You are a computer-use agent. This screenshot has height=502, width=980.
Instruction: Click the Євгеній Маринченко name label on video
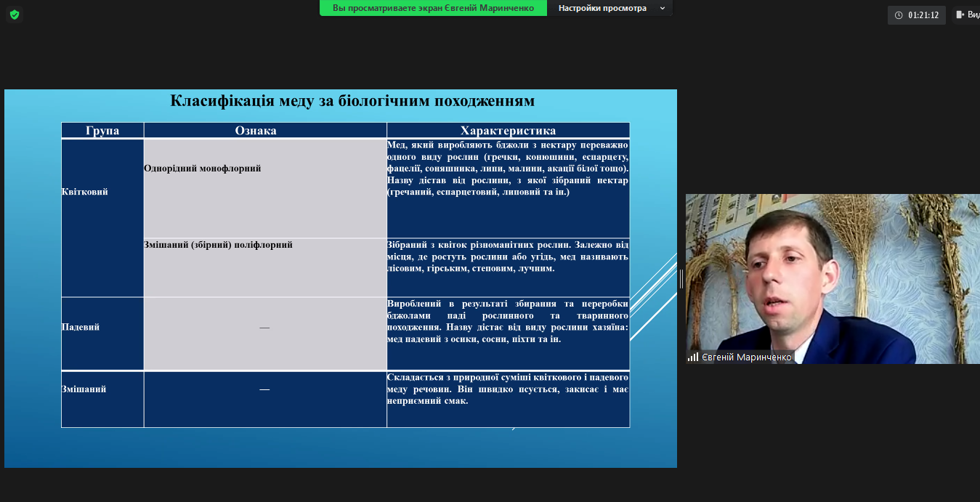(746, 357)
